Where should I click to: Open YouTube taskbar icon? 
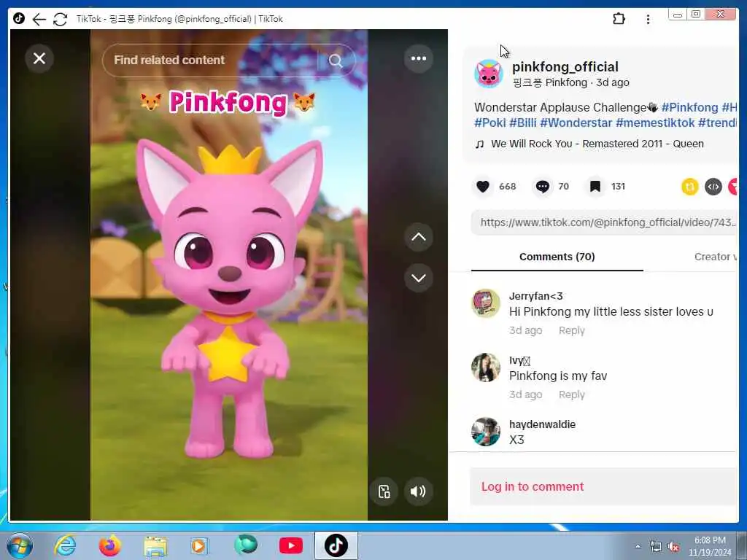point(290,545)
